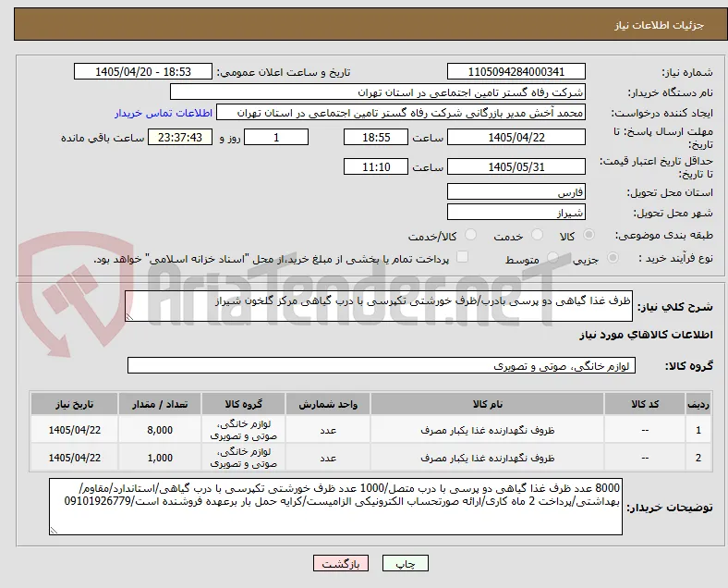
Task: Click the price validity date 1405/05/31 field
Action: tap(516, 166)
